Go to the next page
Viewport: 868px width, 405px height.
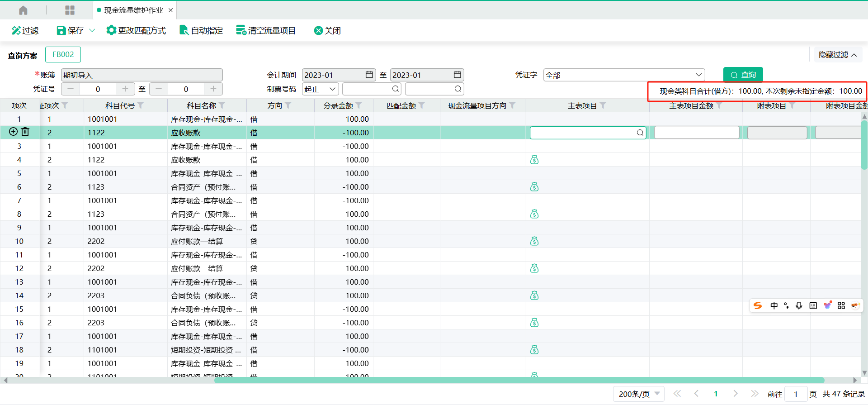tap(736, 394)
